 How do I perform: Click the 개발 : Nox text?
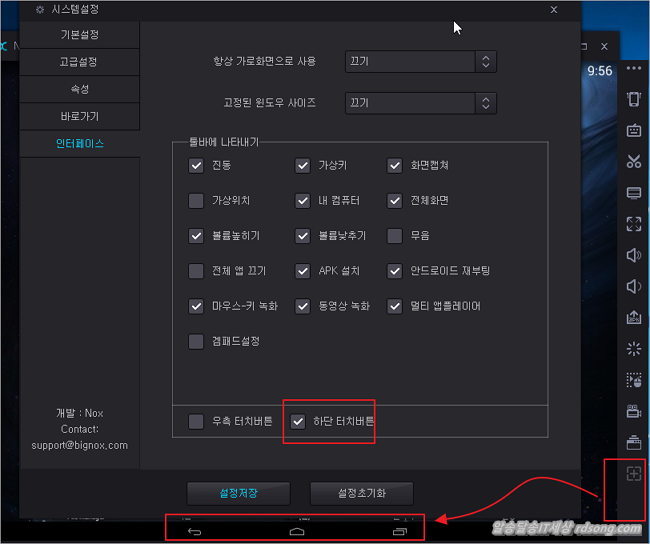pyautogui.click(x=80, y=413)
